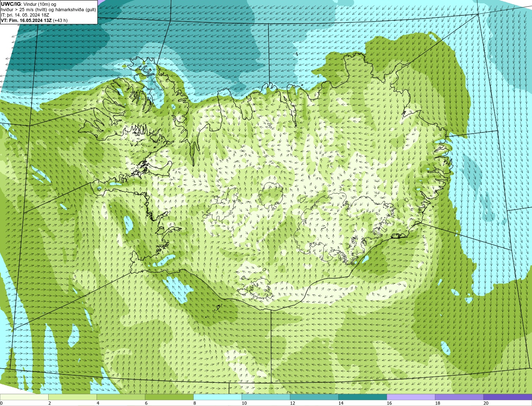Click the legend label "12"
The image size is (532, 406).
click(293, 403)
